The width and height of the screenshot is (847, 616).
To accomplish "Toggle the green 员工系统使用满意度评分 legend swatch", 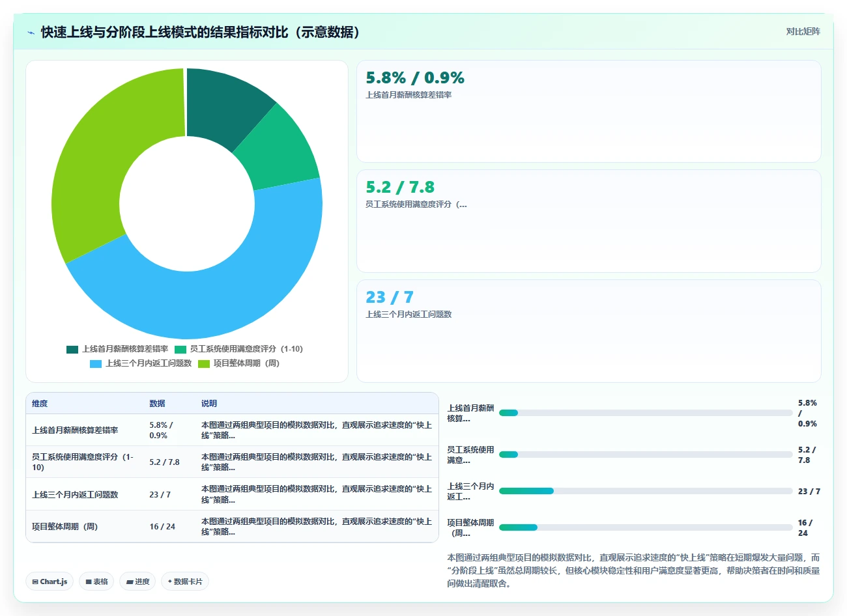I will tap(180, 349).
